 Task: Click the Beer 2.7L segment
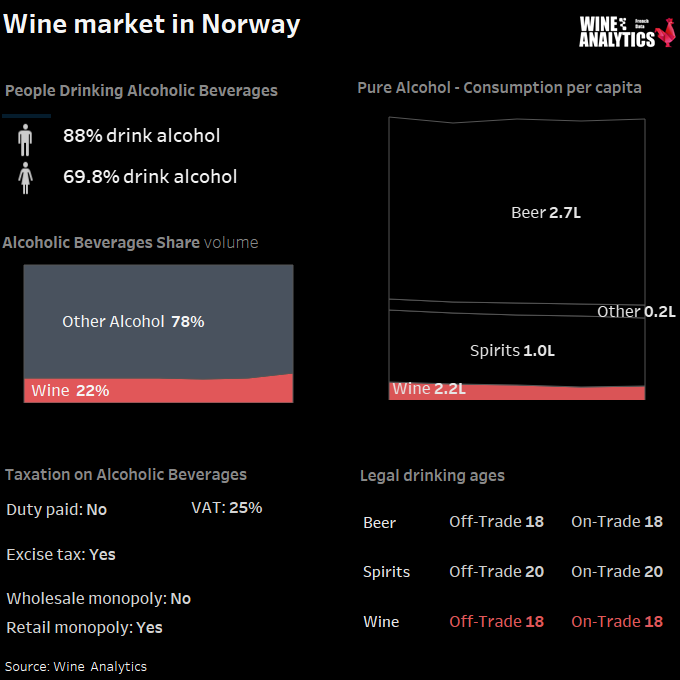click(517, 210)
